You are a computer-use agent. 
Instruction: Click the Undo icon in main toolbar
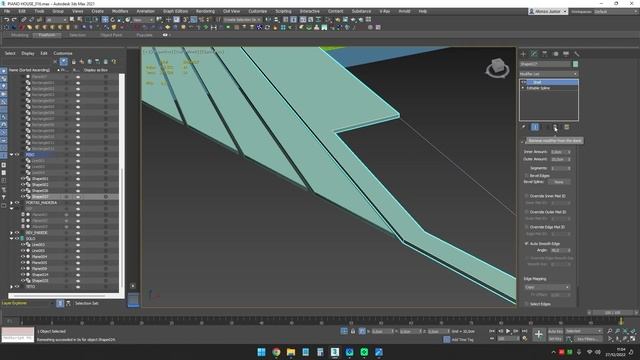point(7,20)
